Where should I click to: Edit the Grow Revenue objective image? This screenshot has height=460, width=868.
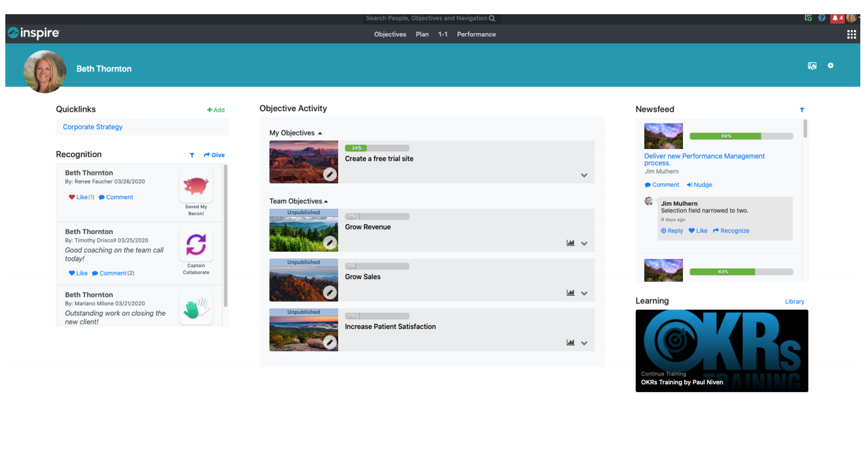click(330, 242)
